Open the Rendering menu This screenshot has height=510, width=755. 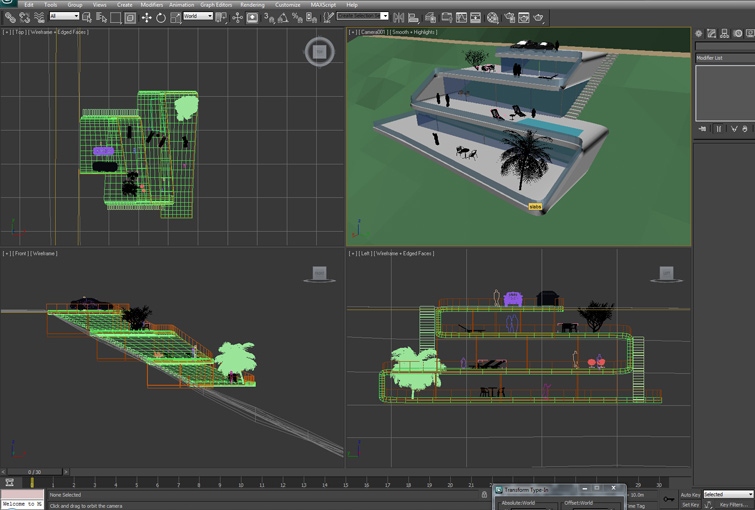click(252, 5)
